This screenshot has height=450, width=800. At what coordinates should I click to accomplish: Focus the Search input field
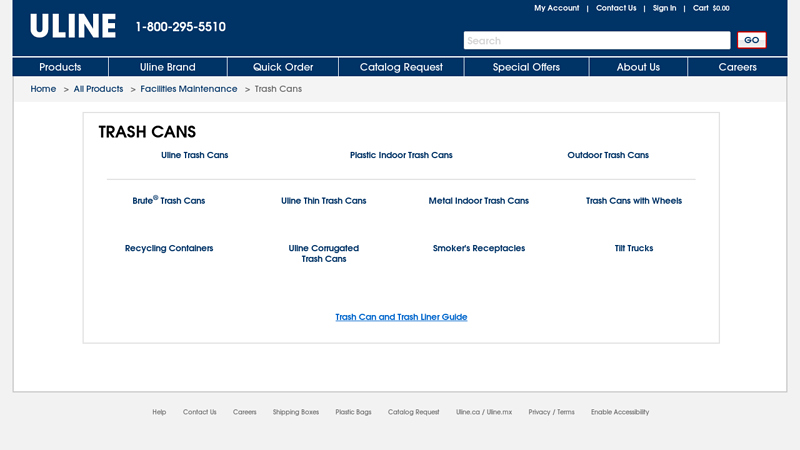[x=596, y=41]
